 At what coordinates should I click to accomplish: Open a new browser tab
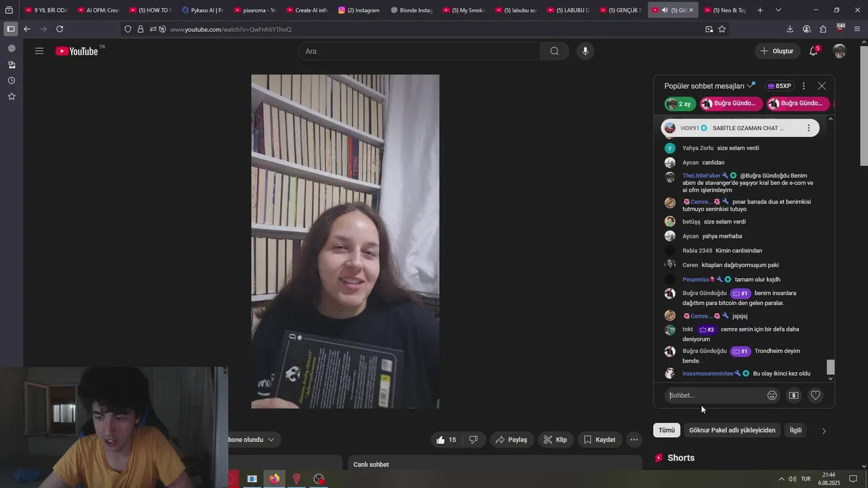point(760,10)
